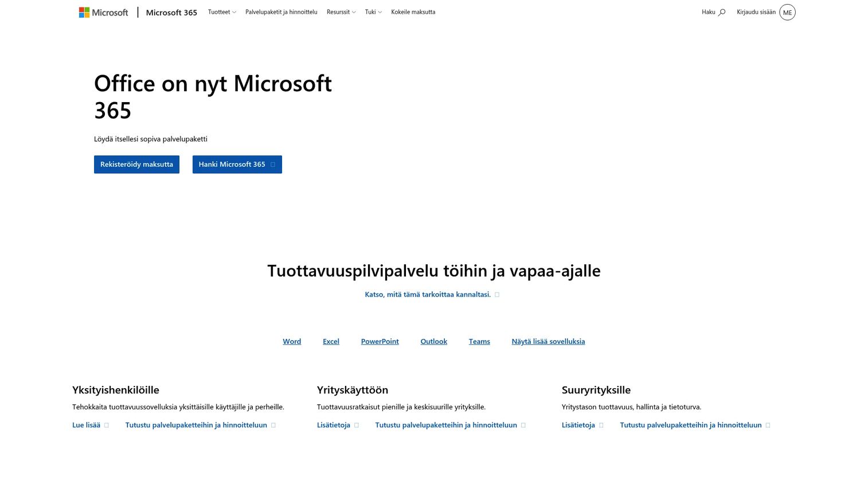Open pricing link under Yrityskäyttöön

pyautogui.click(x=450, y=425)
